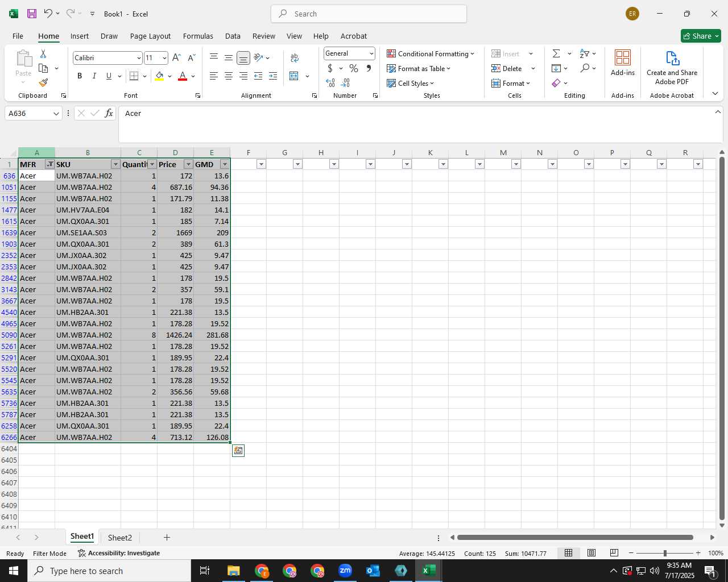Toggle Underline formatting
This screenshot has width=728, height=582.
(x=109, y=76)
